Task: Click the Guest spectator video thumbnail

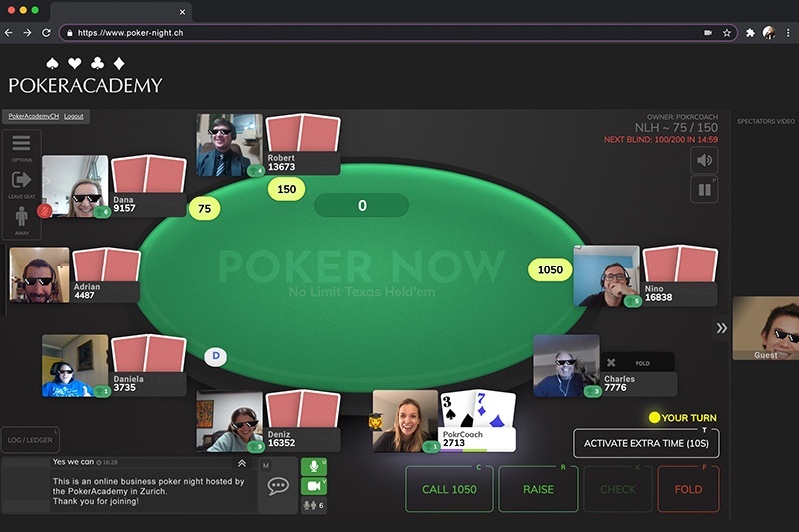Action: point(766,328)
